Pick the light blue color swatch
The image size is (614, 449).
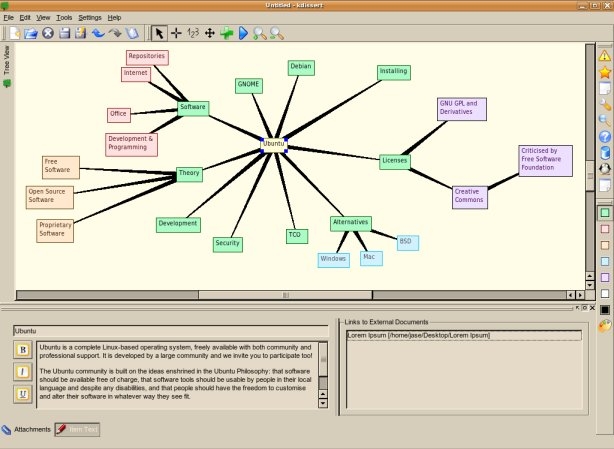point(605,261)
